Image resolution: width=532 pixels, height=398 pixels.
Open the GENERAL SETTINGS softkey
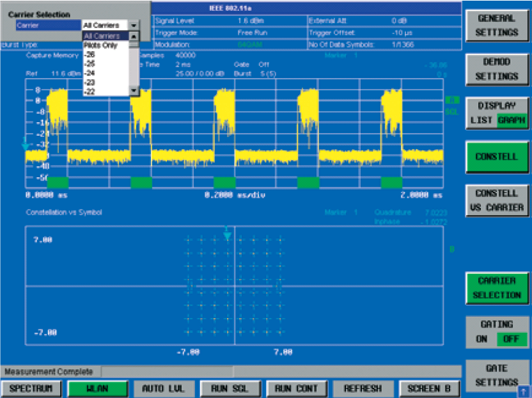tap(497, 26)
